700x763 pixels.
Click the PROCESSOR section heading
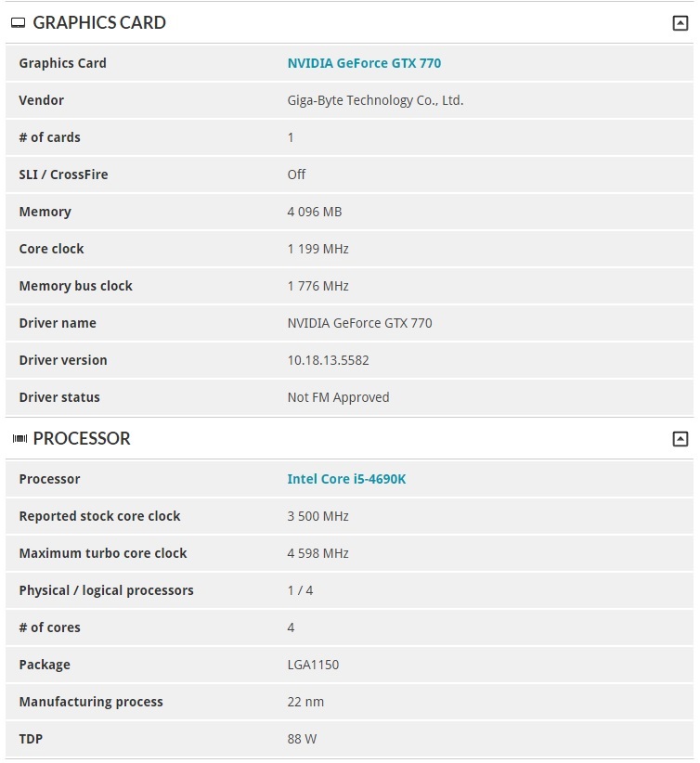coord(82,439)
